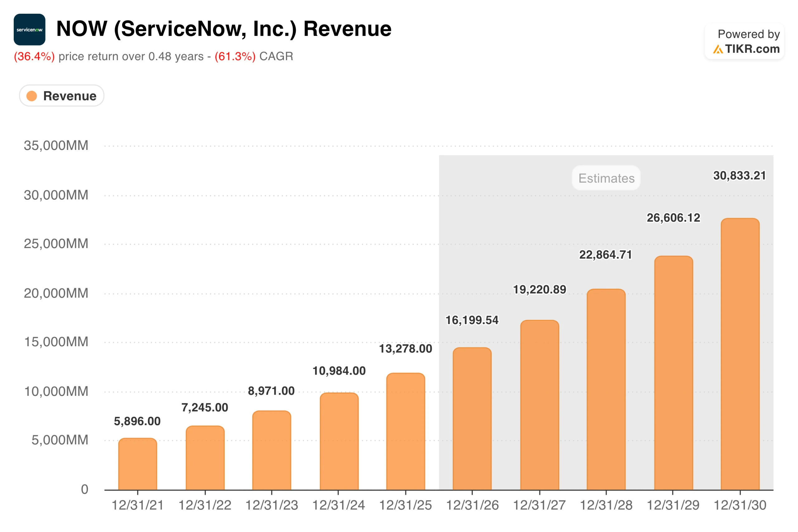Click the 22,864.71 data label
Screen dimensions: 798x532
(606, 255)
